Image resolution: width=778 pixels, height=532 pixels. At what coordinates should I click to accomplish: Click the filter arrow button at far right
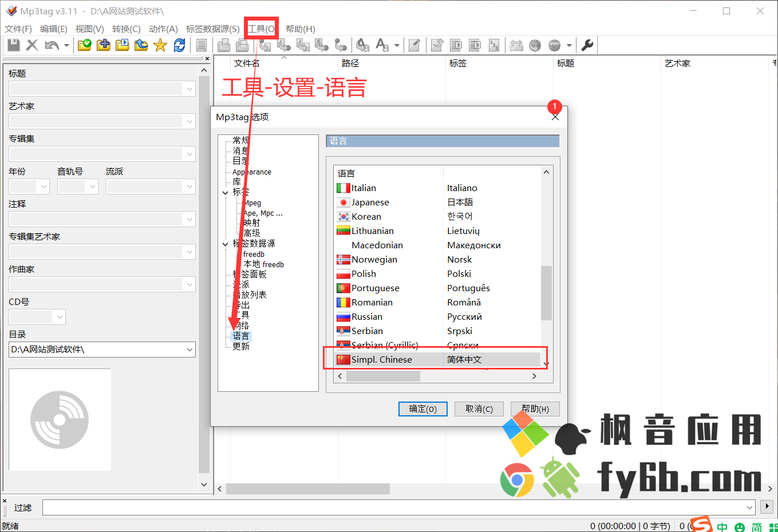[x=767, y=507]
